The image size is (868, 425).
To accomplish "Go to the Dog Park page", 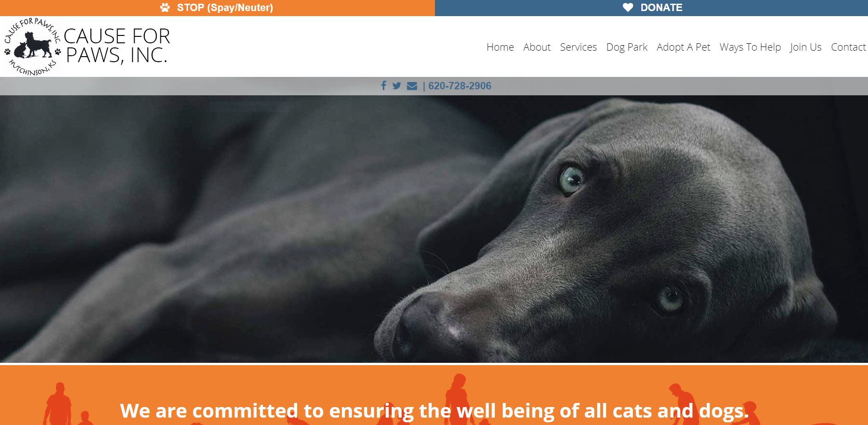I will click(627, 47).
